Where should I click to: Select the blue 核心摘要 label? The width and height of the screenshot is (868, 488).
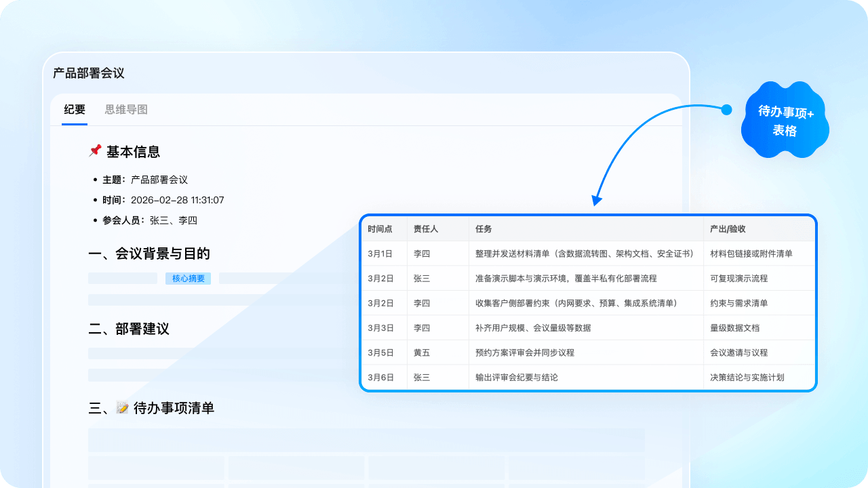coord(188,278)
